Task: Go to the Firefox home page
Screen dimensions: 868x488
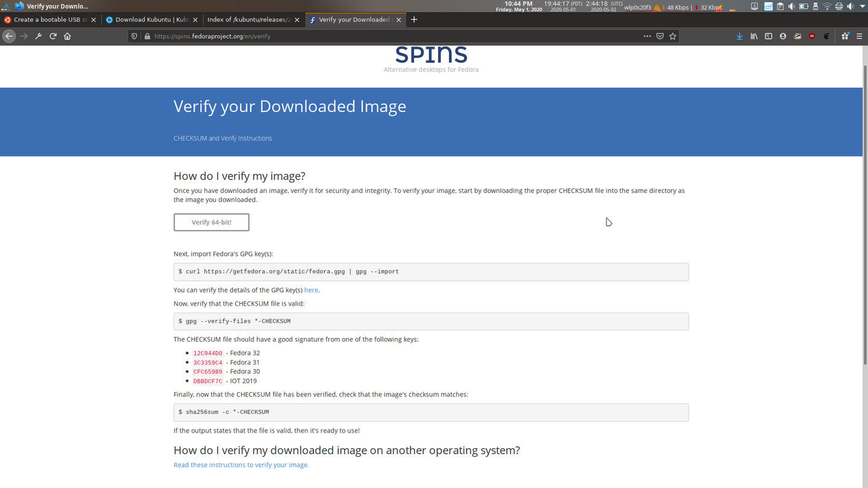Action: point(68,36)
